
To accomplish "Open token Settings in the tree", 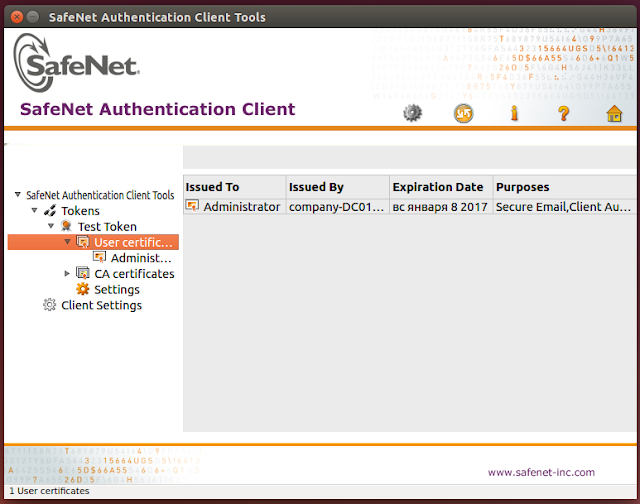I will [x=117, y=289].
